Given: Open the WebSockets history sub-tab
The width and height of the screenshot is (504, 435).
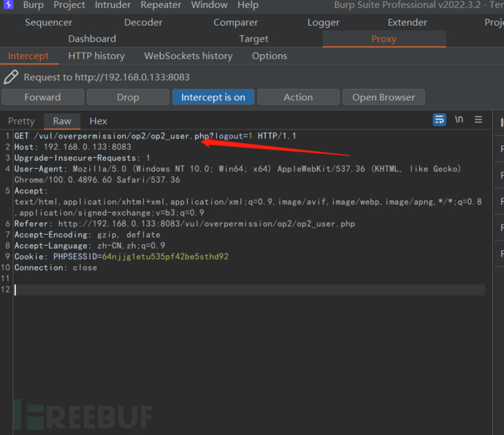Looking at the screenshot, I should pyautogui.click(x=188, y=56).
